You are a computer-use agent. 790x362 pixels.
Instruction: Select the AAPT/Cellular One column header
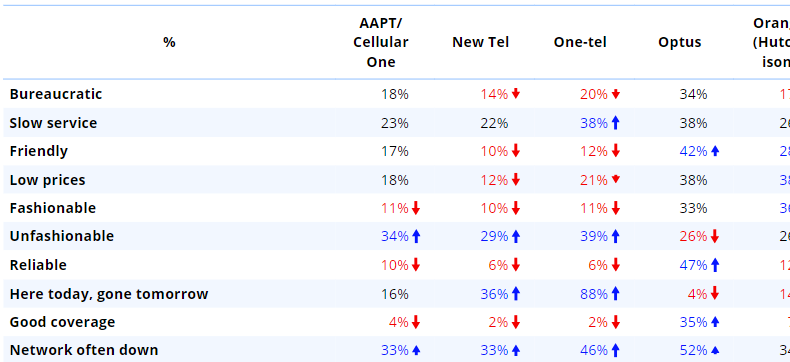point(381,42)
